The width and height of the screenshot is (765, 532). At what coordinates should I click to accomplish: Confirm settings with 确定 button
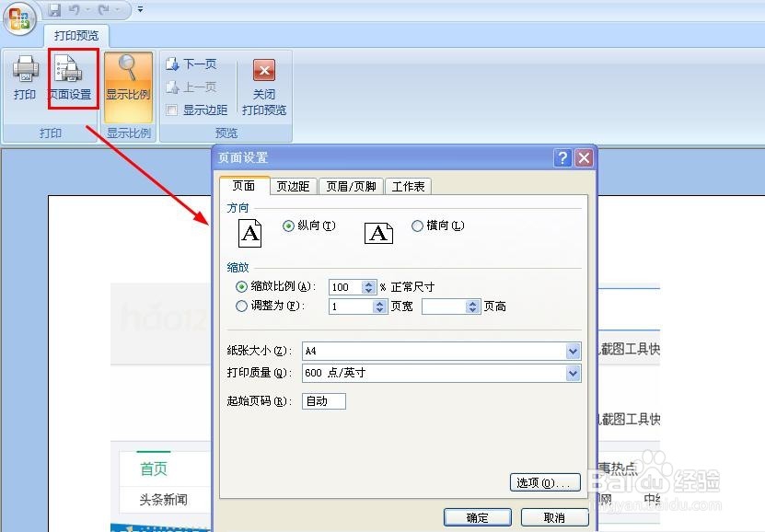click(x=478, y=517)
